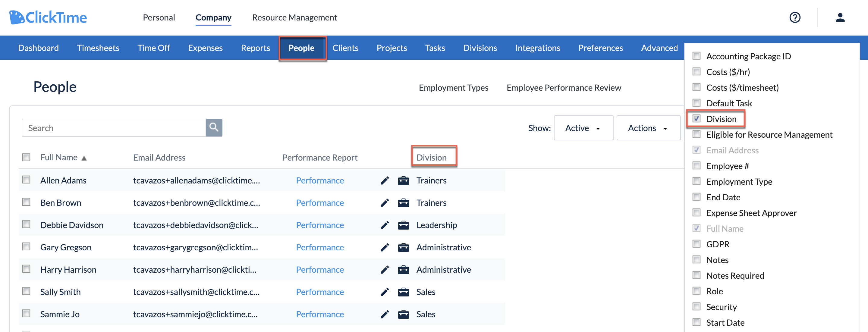
Task: Click the Harry Harrison name cell
Action: 68,270
